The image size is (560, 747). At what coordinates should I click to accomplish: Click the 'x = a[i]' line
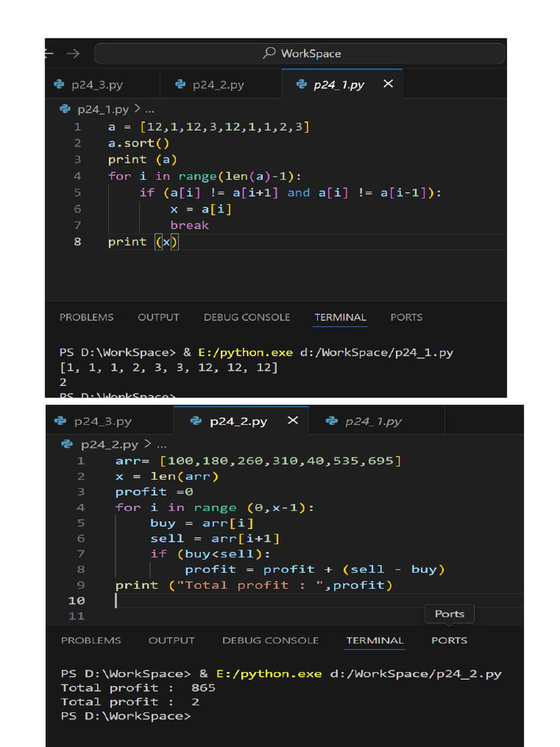point(201,209)
